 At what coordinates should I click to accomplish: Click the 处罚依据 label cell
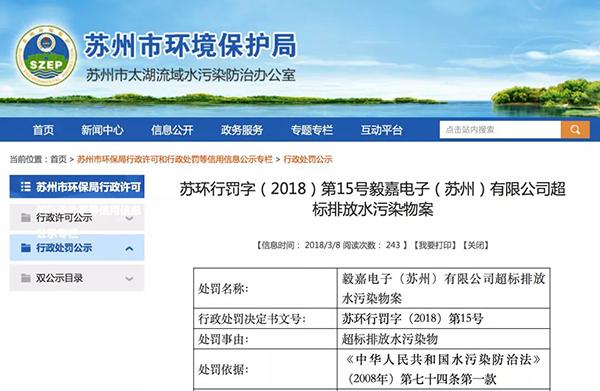pos(265,369)
